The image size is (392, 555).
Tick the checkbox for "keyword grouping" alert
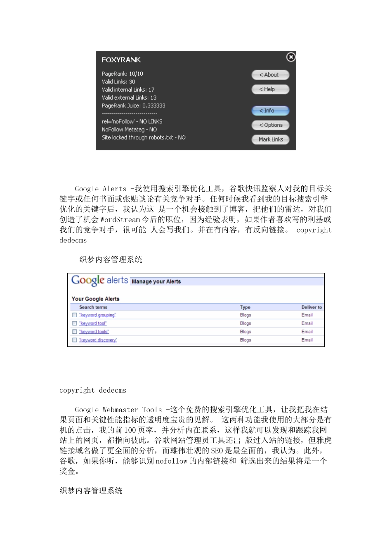[75, 315]
